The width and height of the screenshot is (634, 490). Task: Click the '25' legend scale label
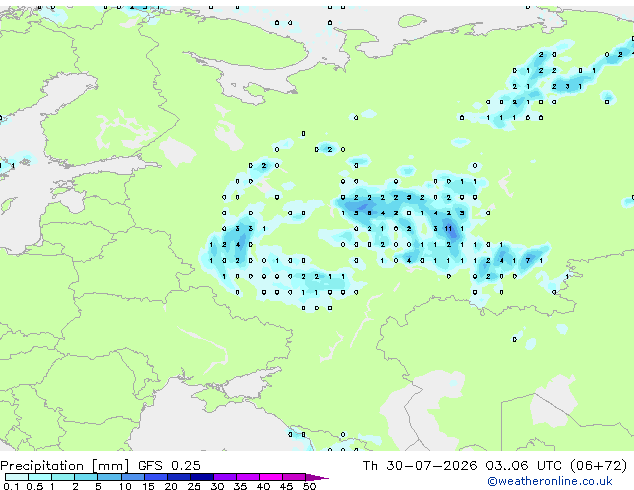tap(194, 486)
